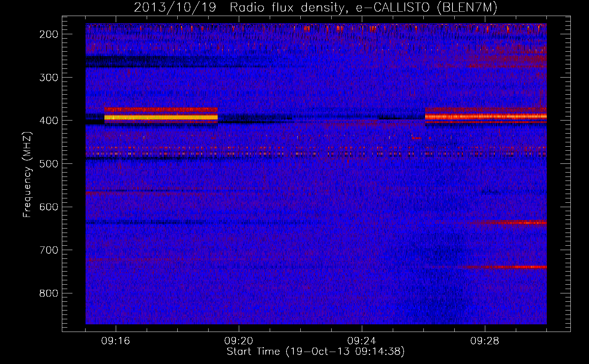Click the 400 frequency tick label
The height and width of the screenshot is (364, 589).
tap(48, 120)
